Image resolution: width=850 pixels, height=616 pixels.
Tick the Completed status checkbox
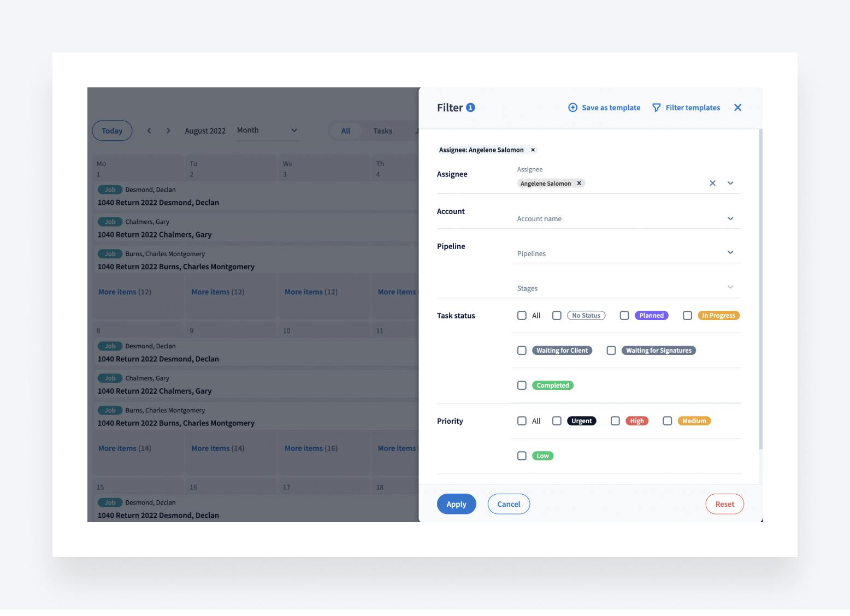coord(522,386)
